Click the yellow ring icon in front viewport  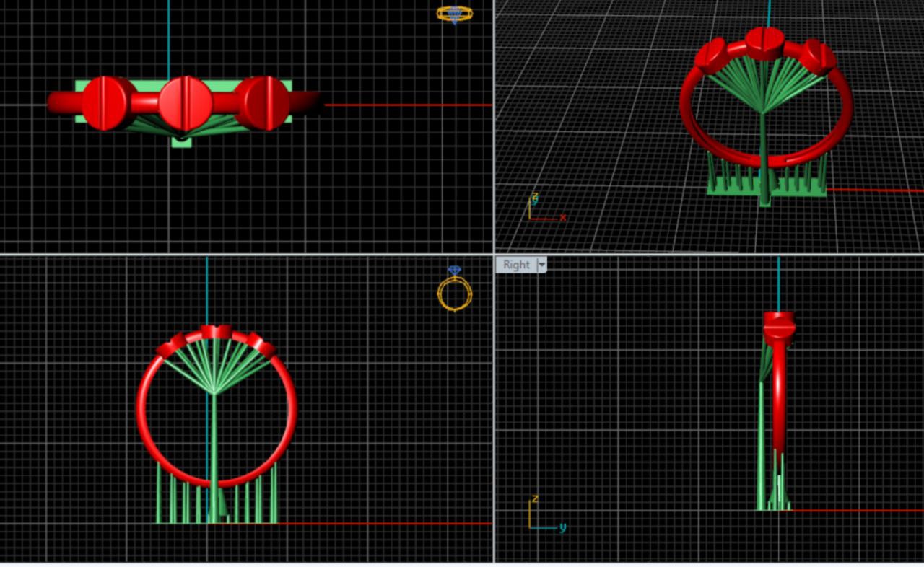pos(455,289)
